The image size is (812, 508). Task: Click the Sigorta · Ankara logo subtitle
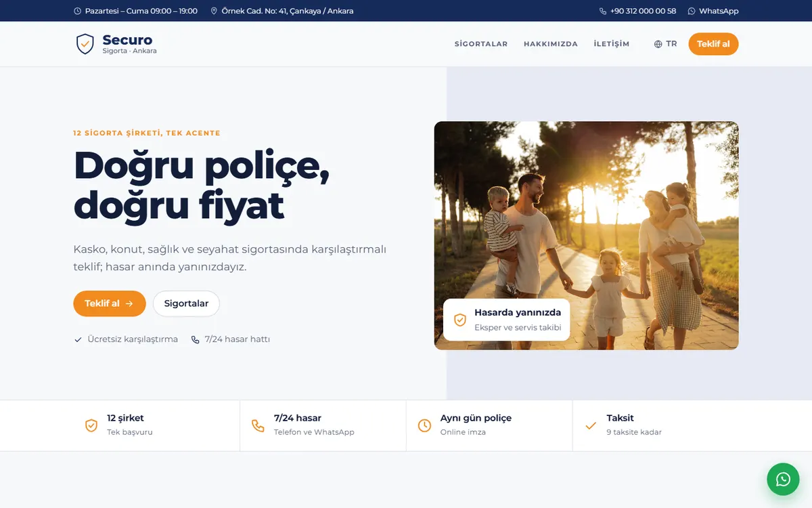(x=130, y=51)
